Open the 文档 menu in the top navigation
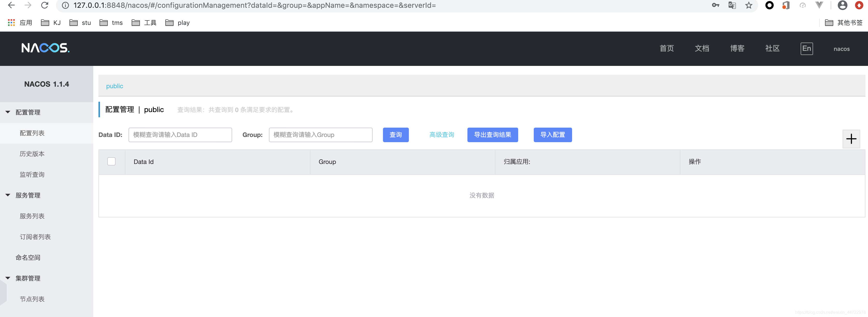This screenshot has height=317, width=868. point(702,49)
